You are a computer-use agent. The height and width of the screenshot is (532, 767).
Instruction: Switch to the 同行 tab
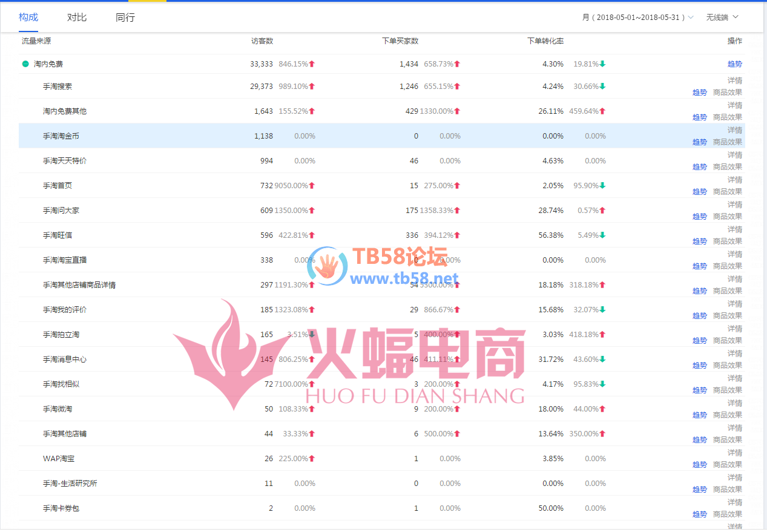click(125, 17)
